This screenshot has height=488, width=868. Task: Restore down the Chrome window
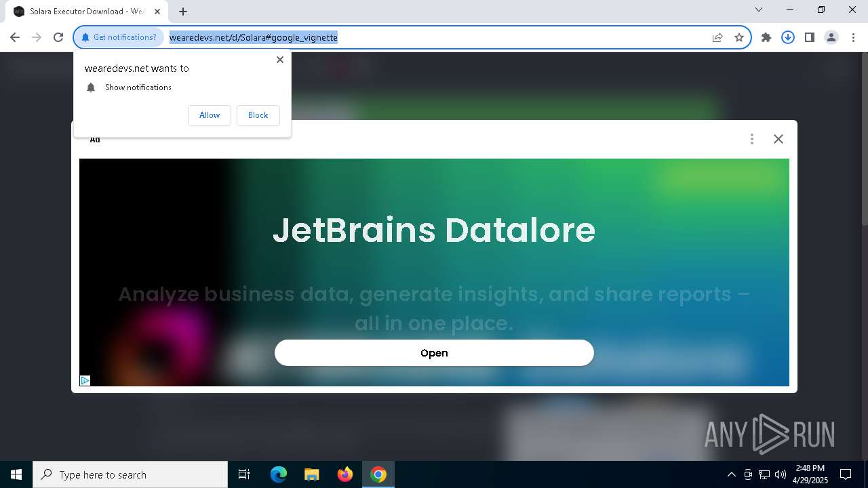click(x=821, y=9)
